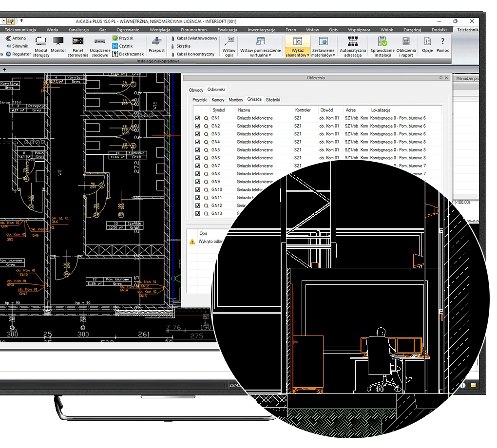Uncheck the GN10 checkbox
Screen dimensions: 497x448
coord(198,190)
